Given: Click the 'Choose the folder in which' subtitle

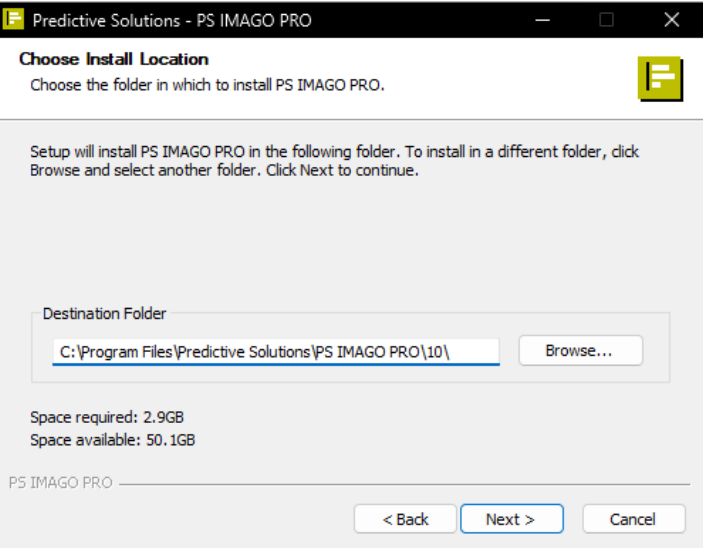Looking at the screenshot, I should [x=207, y=85].
